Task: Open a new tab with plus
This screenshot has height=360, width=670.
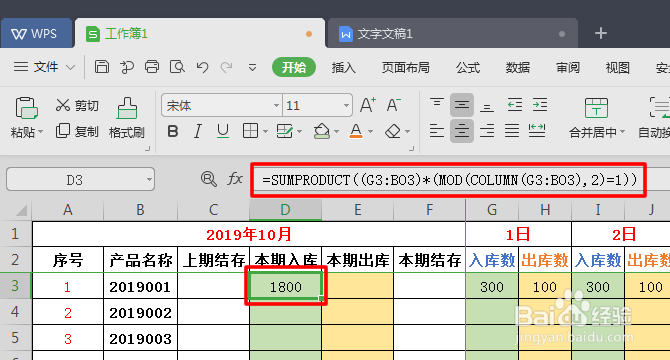Action: click(x=601, y=33)
